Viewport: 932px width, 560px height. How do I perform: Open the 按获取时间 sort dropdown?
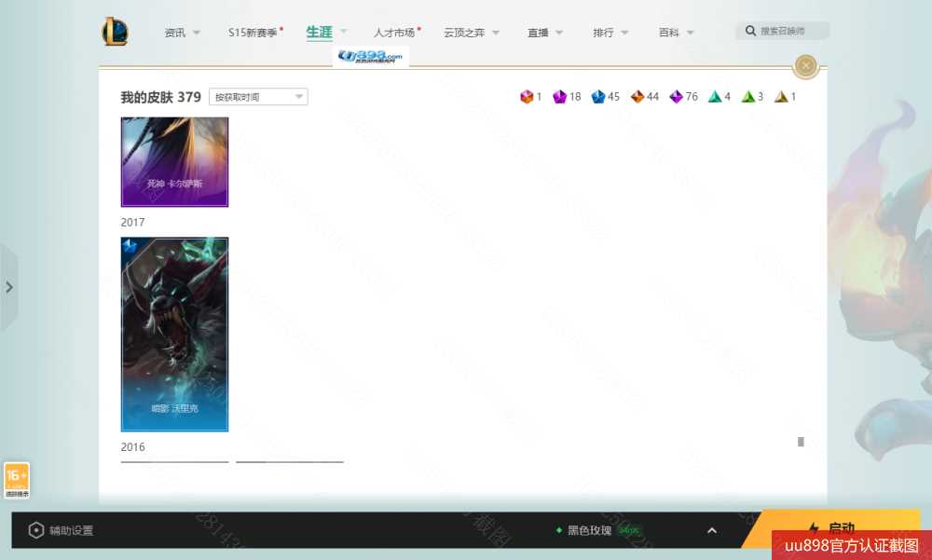258,97
